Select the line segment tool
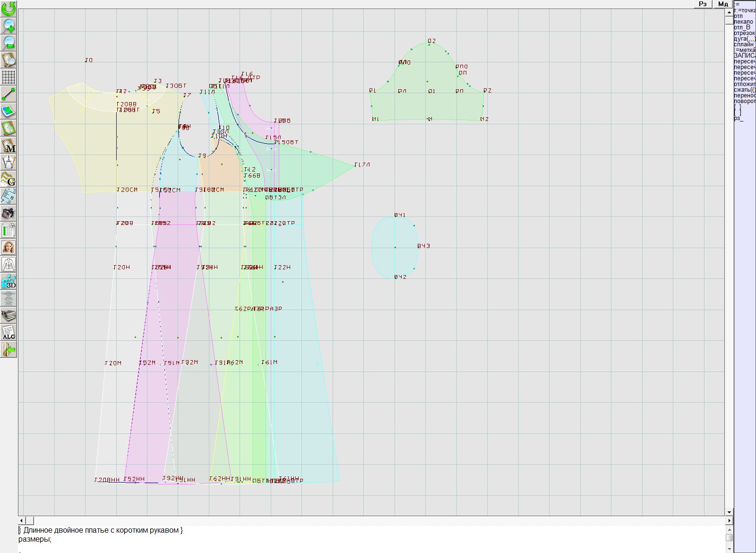Image resolution: width=756 pixels, height=553 pixels. [9, 94]
